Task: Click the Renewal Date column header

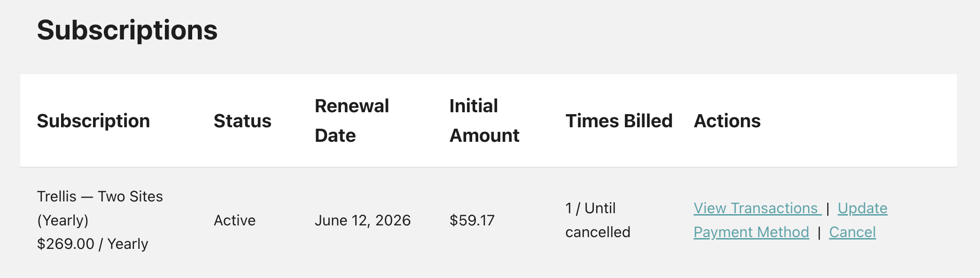Action: [x=352, y=121]
